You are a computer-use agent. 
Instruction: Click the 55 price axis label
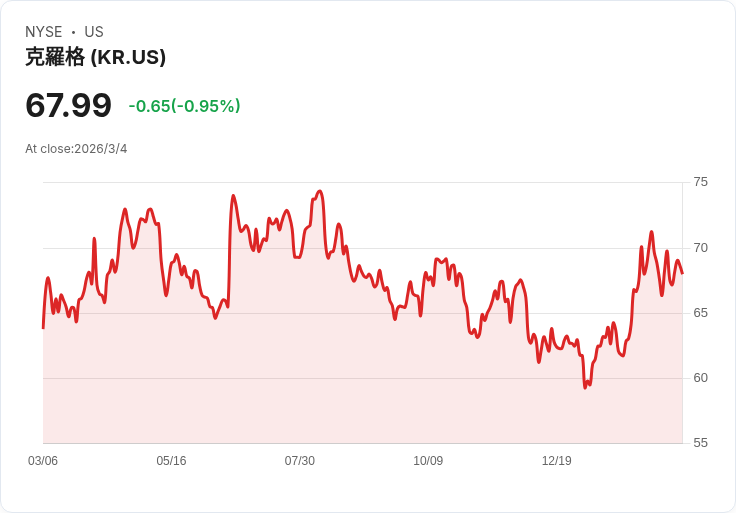click(x=701, y=443)
